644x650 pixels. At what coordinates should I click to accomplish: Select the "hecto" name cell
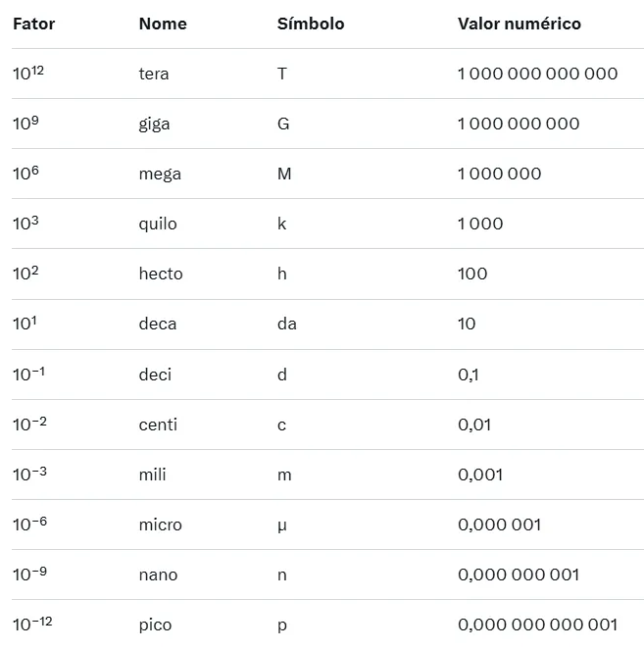point(161,275)
